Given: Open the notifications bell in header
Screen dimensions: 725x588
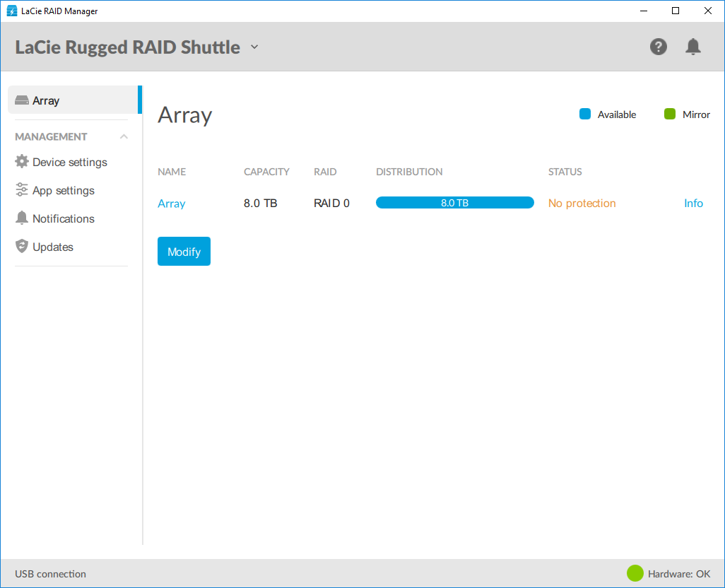Looking at the screenshot, I should pyautogui.click(x=692, y=47).
